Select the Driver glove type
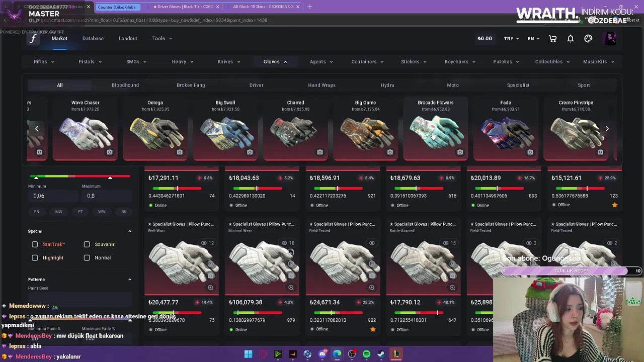Image resolution: width=644 pixels, height=362 pixels. click(x=256, y=85)
